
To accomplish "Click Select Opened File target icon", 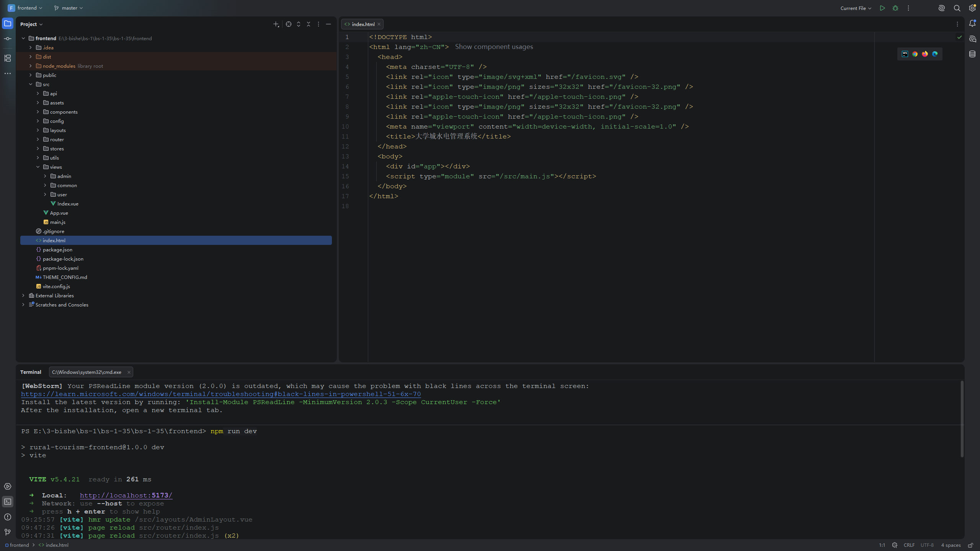I will [289, 24].
